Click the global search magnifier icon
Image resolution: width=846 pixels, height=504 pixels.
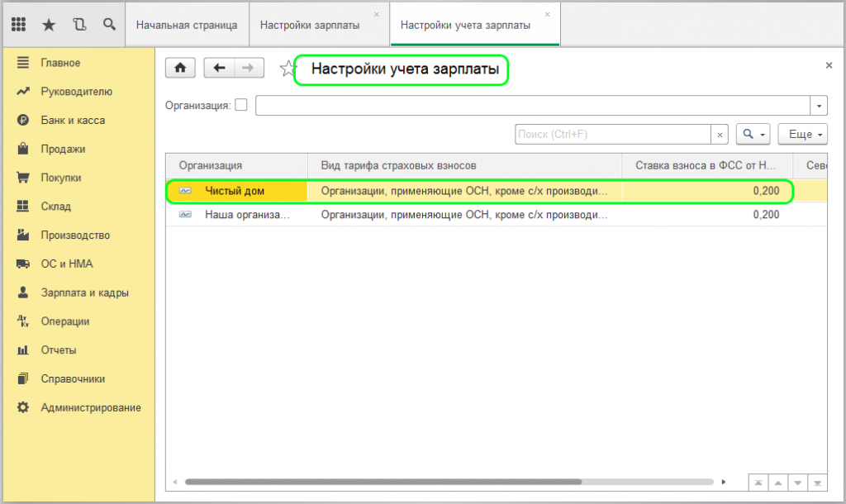click(x=110, y=24)
